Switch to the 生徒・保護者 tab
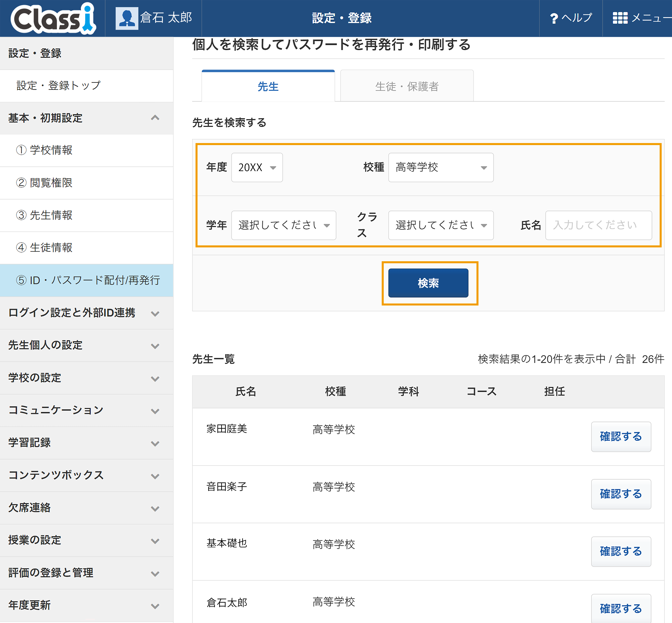Image resolution: width=672 pixels, height=623 pixels. click(x=407, y=86)
